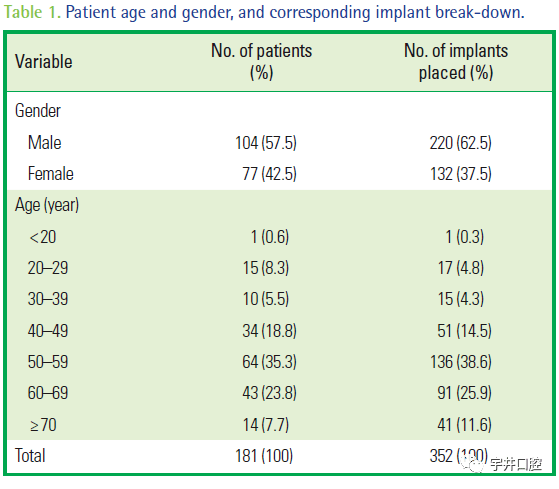The height and width of the screenshot is (489, 559).
Task: Select Male implants value 220 (62.5)
Action: (461, 143)
